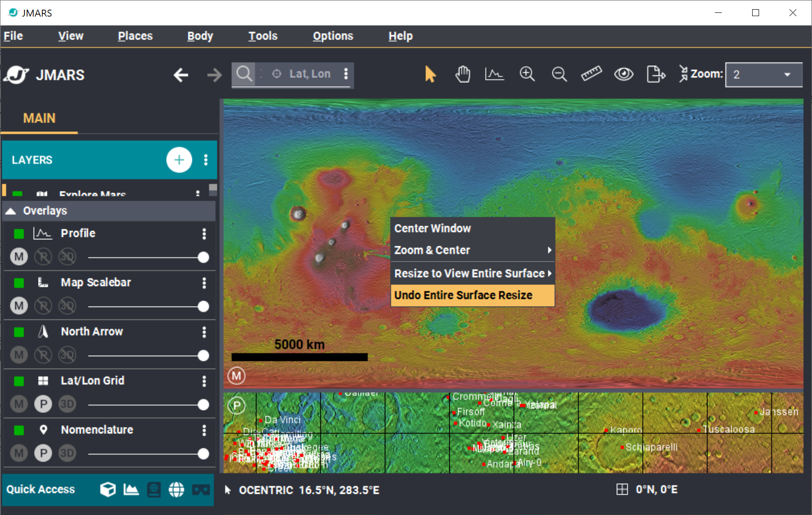This screenshot has height=515, width=812.
Task: Toggle North Arrow M main view button
Action: [19, 355]
